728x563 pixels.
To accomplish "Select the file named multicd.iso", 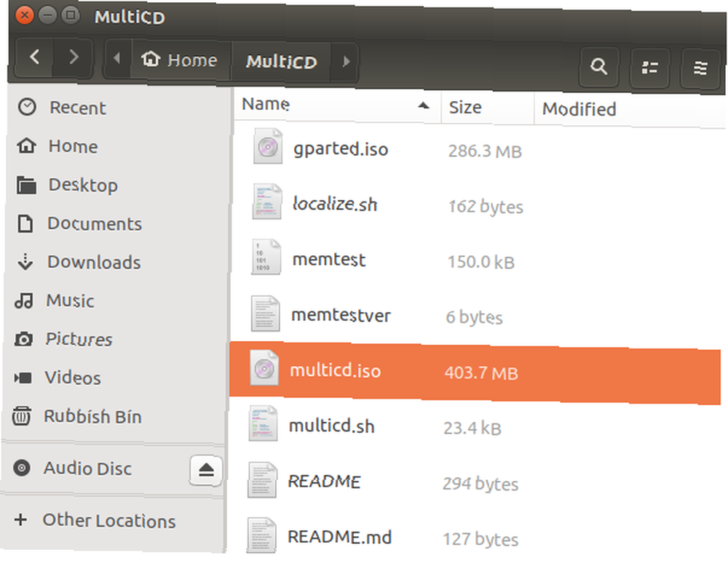I will [335, 370].
